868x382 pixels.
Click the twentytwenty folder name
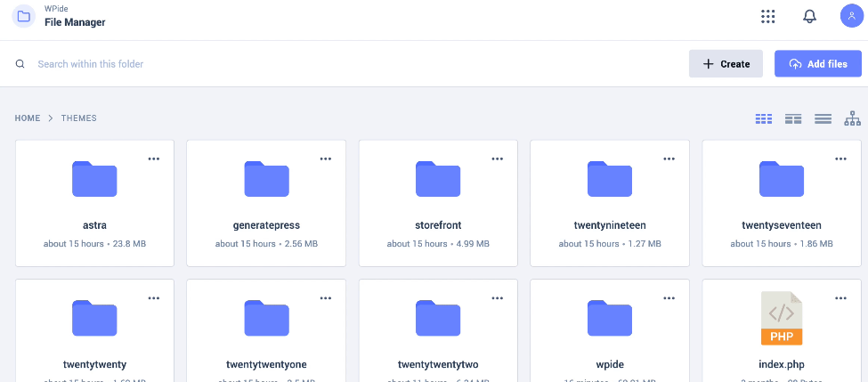[x=94, y=364]
